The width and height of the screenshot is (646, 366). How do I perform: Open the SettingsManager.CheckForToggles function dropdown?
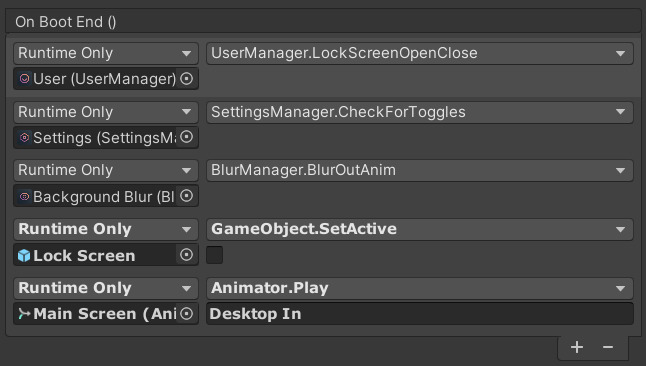pyautogui.click(x=419, y=112)
